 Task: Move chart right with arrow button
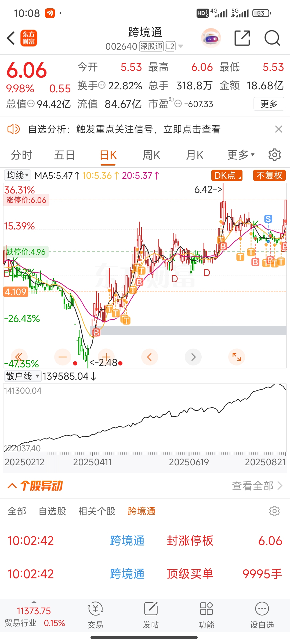[193, 357]
